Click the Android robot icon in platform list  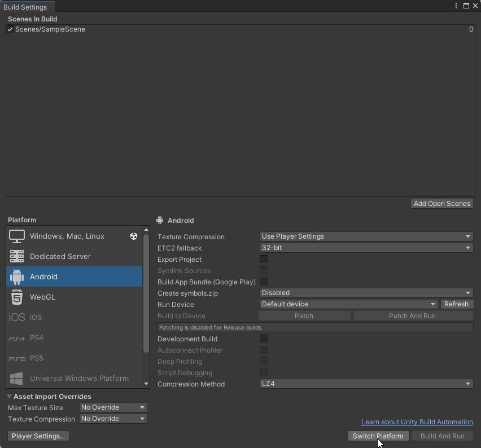pos(16,276)
